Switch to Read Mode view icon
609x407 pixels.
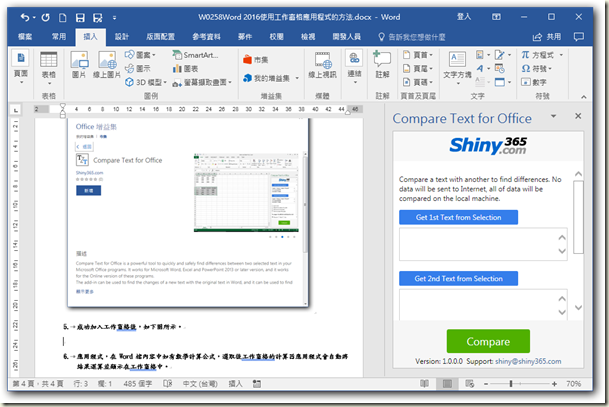[x=425, y=384]
